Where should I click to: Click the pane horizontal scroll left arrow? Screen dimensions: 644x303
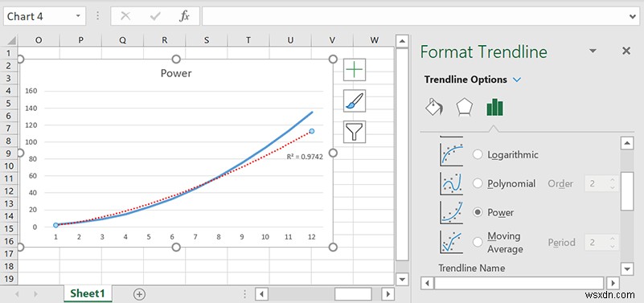[427, 283]
